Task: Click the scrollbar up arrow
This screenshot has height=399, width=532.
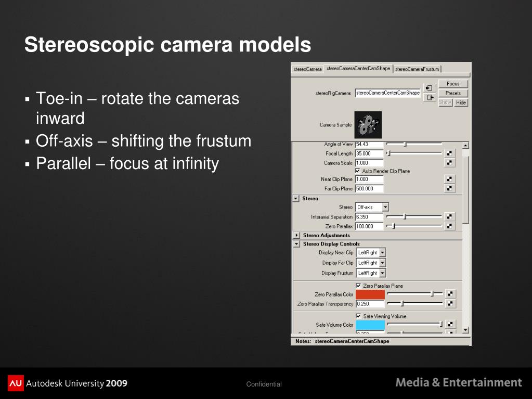Action: click(x=465, y=146)
